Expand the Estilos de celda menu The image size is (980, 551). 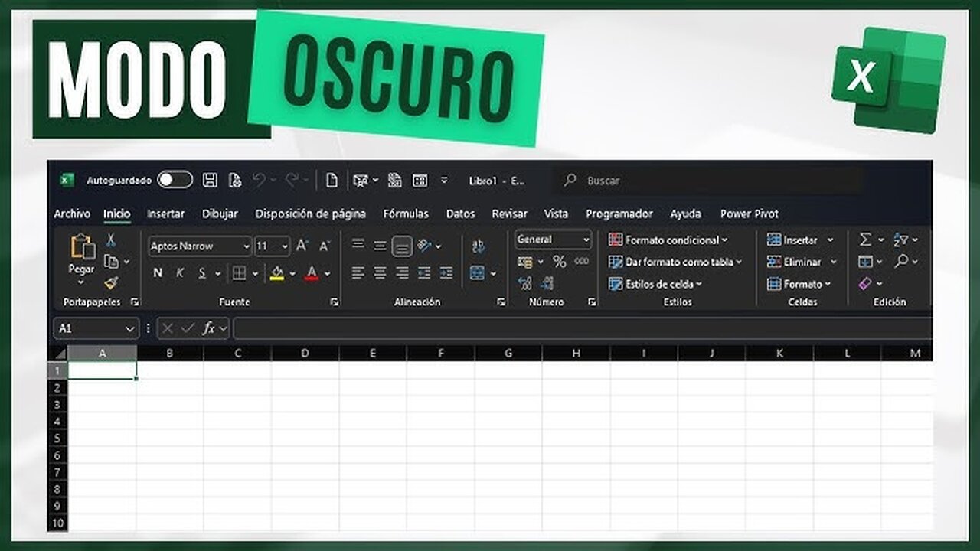pos(656,284)
